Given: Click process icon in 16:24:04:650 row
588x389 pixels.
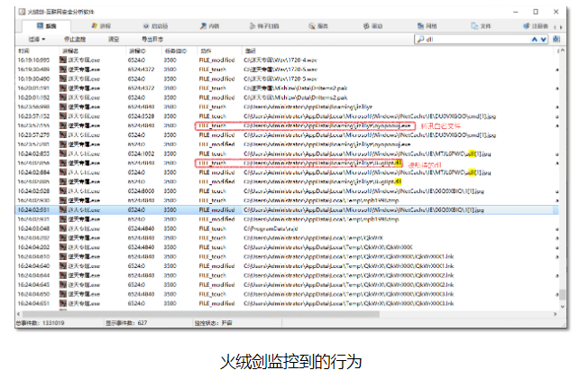Looking at the screenshot, I should [63, 294].
